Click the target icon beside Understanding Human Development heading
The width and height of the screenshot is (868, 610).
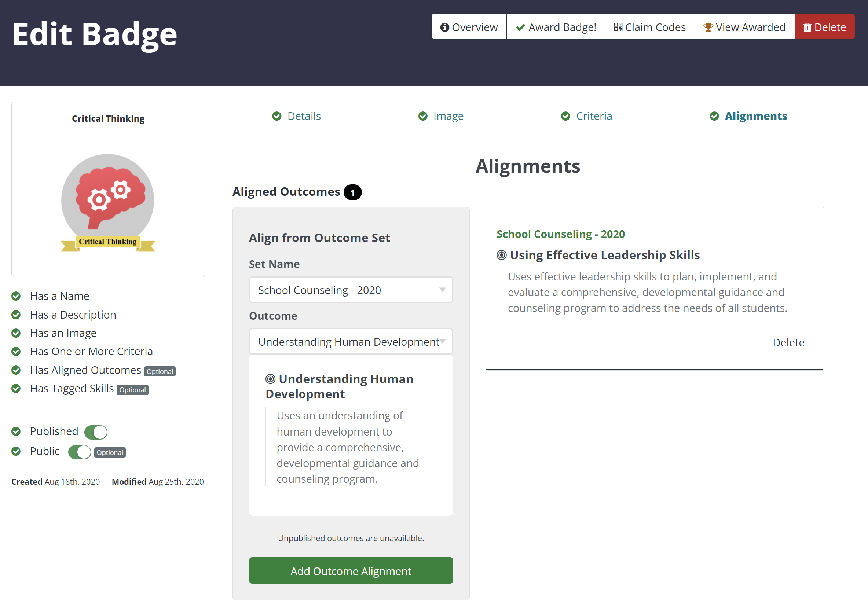pyautogui.click(x=270, y=379)
